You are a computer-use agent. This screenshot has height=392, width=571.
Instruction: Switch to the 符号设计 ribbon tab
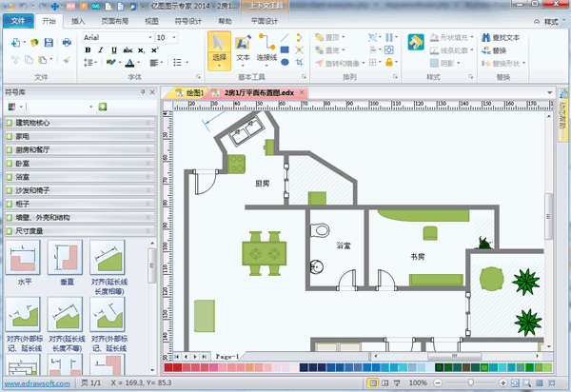187,21
